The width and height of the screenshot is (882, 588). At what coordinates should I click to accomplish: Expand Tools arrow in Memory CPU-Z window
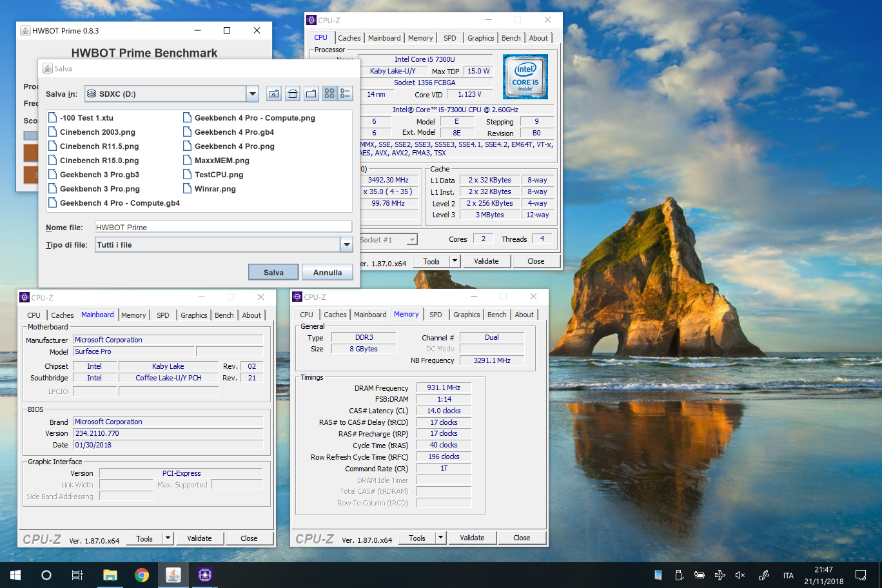click(x=440, y=538)
